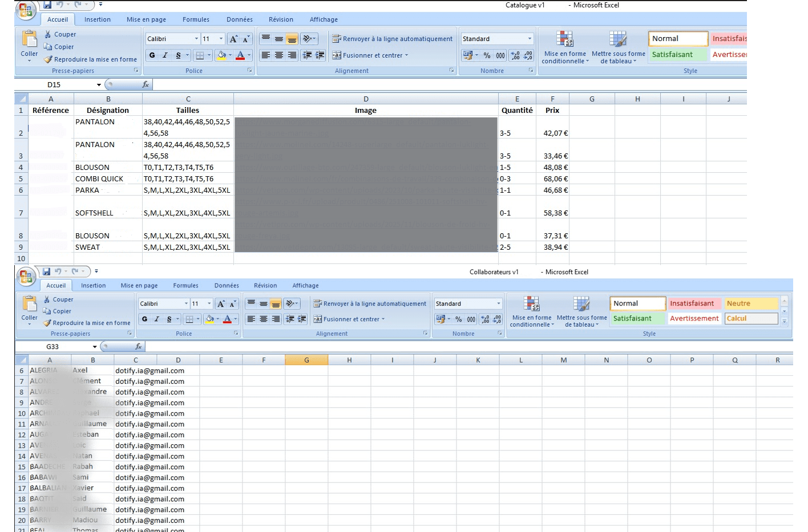Image resolution: width=808 pixels, height=532 pixels.
Task: Open Révision tab in Collaborateurs window
Action: click(265, 286)
